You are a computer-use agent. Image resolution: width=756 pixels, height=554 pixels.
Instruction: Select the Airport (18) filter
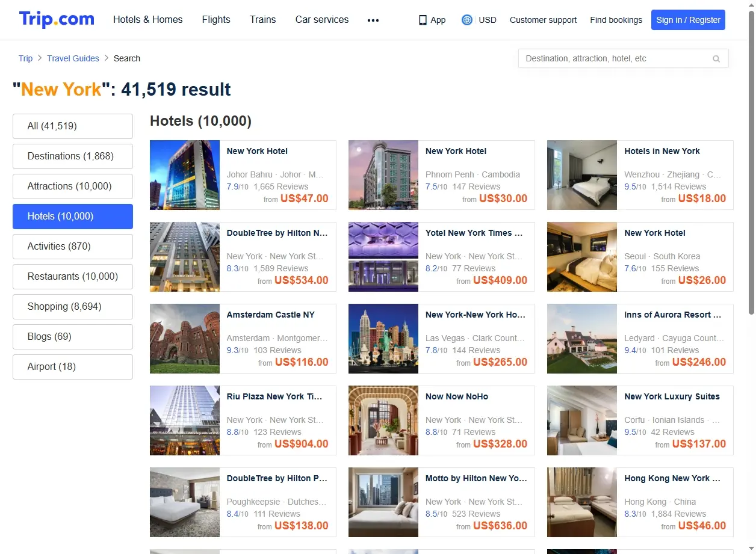pyautogui.click(x=73, y=367)
